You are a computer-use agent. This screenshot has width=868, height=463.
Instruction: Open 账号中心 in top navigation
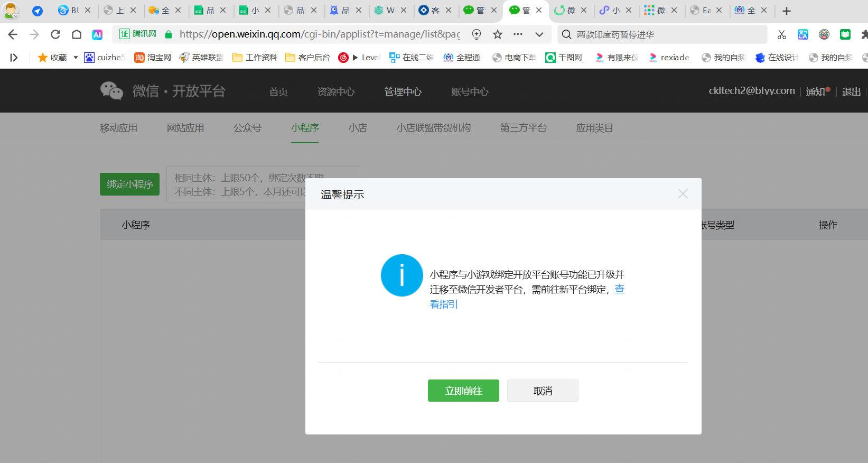pos(470,91)
